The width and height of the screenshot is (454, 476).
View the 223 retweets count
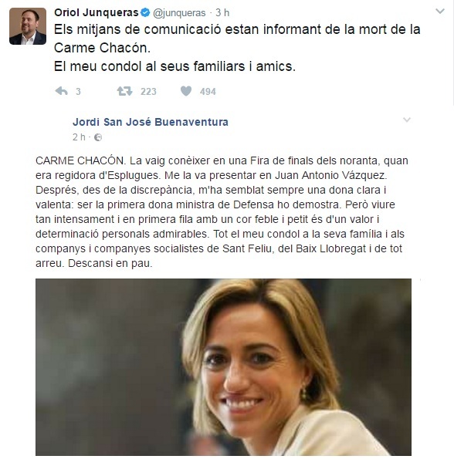pyautogui.click(x=148, y=91)
